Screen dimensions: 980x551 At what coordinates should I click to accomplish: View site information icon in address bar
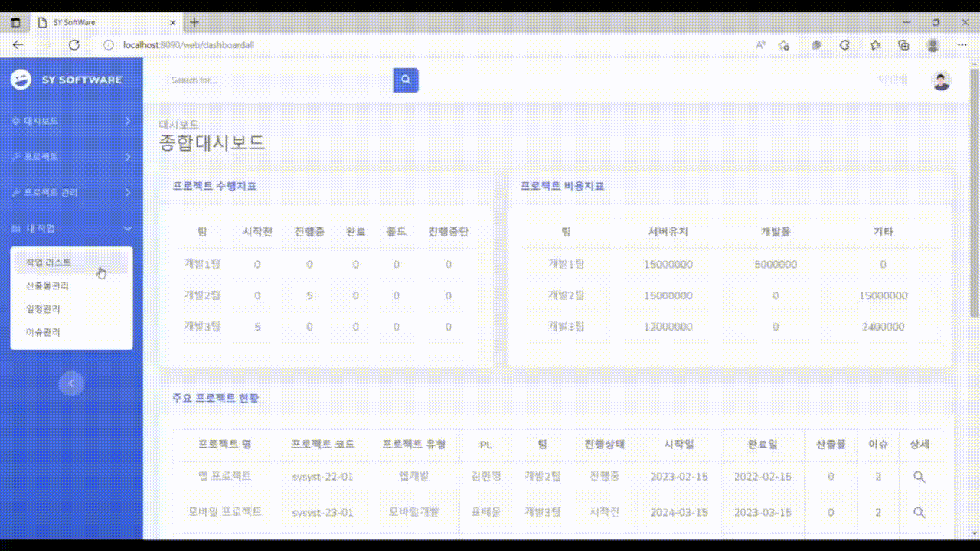click(109, 45)
